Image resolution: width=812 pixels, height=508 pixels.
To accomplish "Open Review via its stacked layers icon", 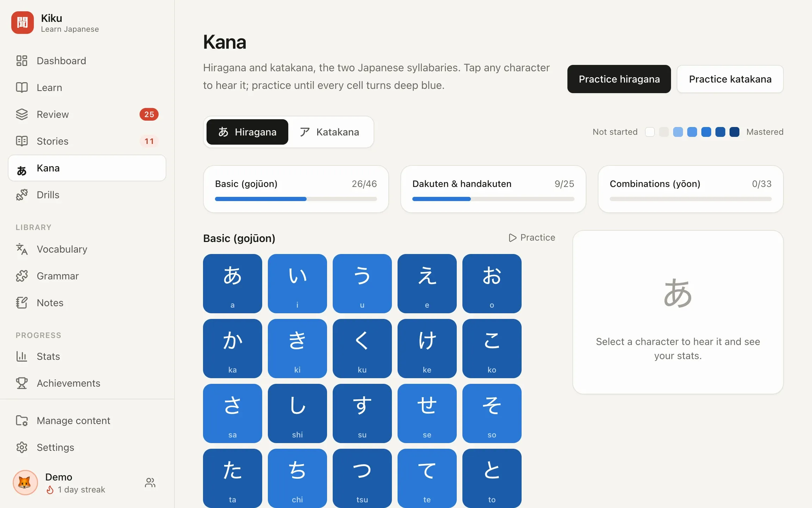I will [x=22, y=114].
